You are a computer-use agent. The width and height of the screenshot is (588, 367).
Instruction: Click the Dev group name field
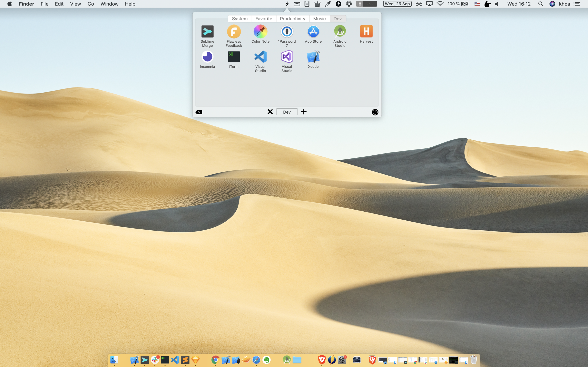pyautogui.click(x=287, y=112)
